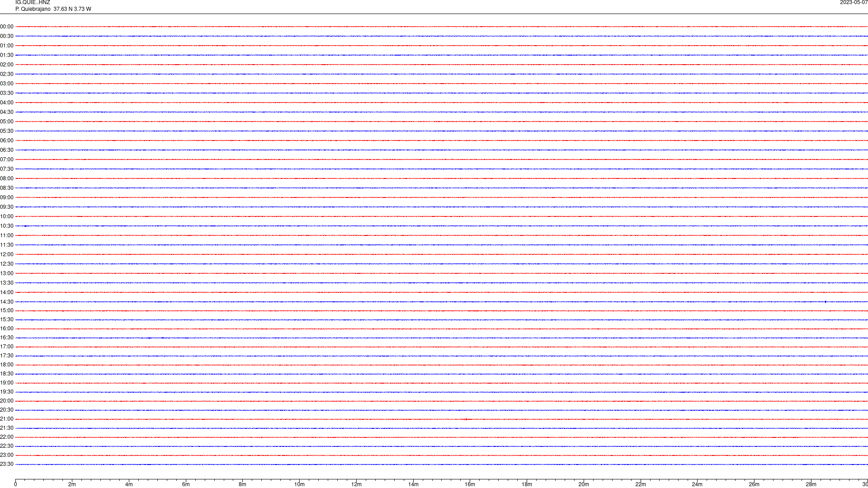The height and width of the screenshot is (488, 868).
Task: Select the 14:00 time row label
Action: tap(7, 292)
